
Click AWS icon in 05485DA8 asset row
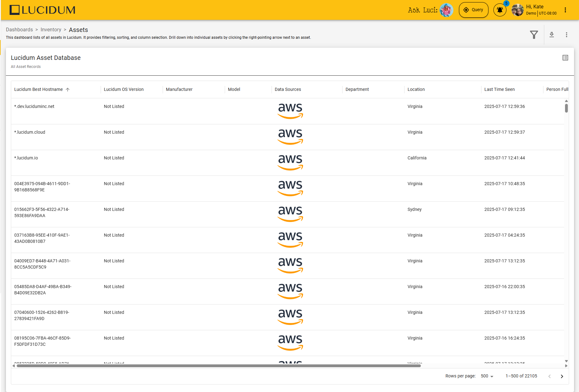coord(290,291)
